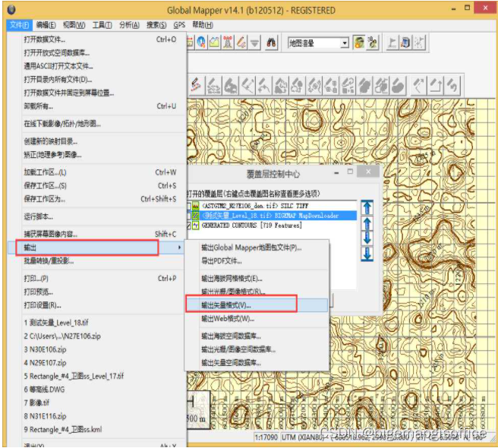498x448 pixels.
Task: Minimize the 覆盖层控制中心 window
Action: 336,173
